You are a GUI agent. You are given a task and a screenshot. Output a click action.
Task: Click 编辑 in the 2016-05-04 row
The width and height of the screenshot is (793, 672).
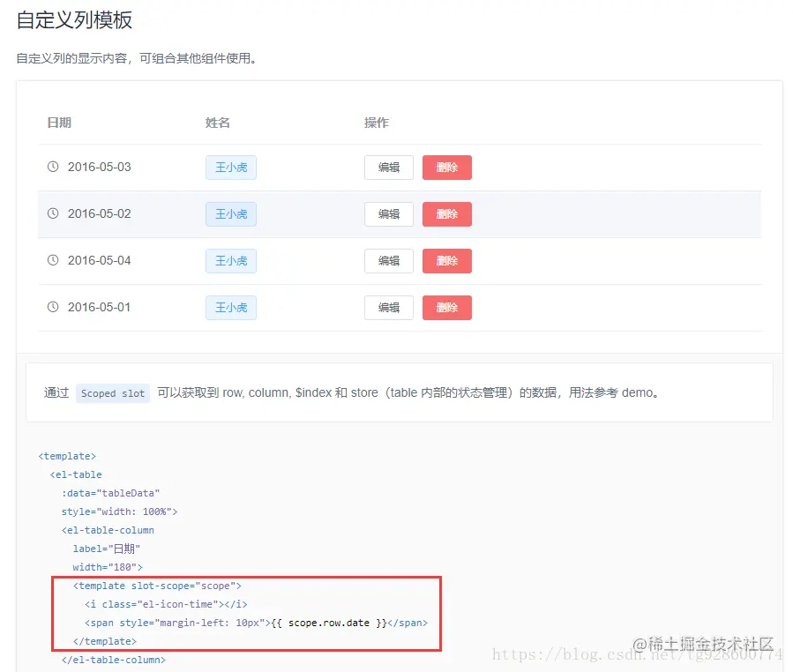pos(389,261)
